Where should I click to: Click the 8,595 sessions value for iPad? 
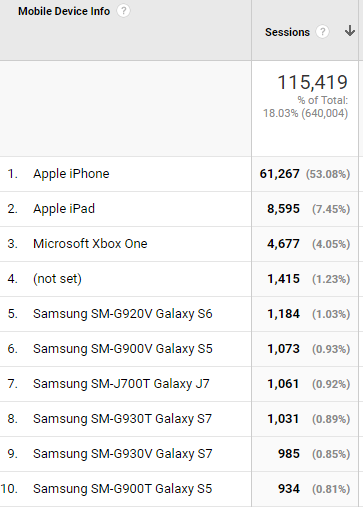pos(283,209)
